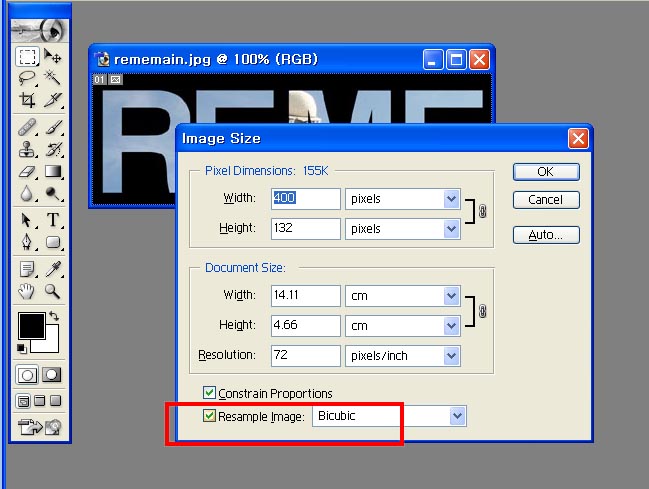Screen dimensions: 649x489
Task: Select the Magic Wand tool
Action: (x=53, y=78)
